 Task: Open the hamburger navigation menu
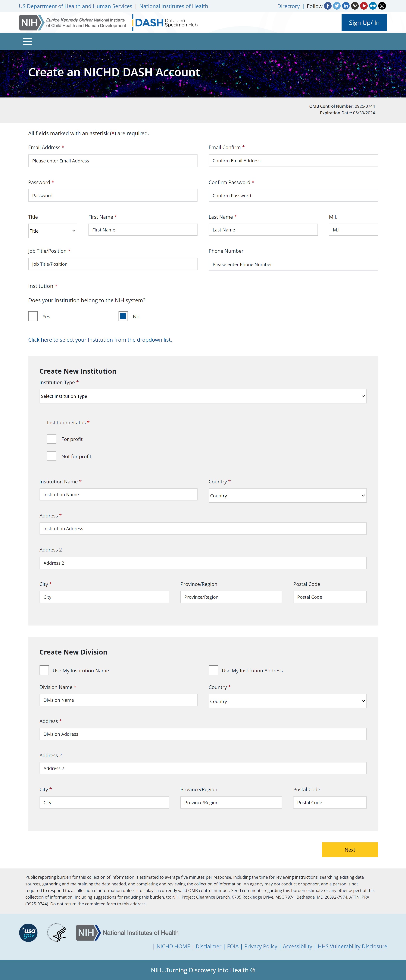click(27, 42)
